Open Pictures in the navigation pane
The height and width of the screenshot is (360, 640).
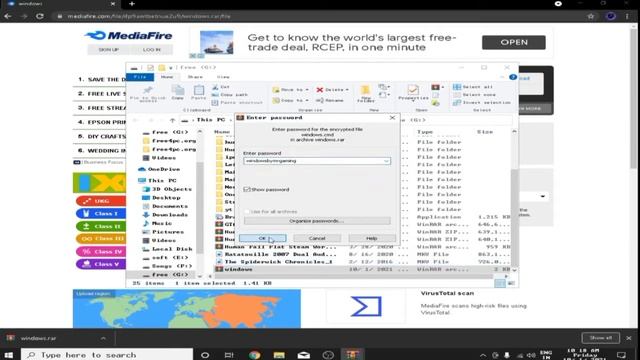163,232
